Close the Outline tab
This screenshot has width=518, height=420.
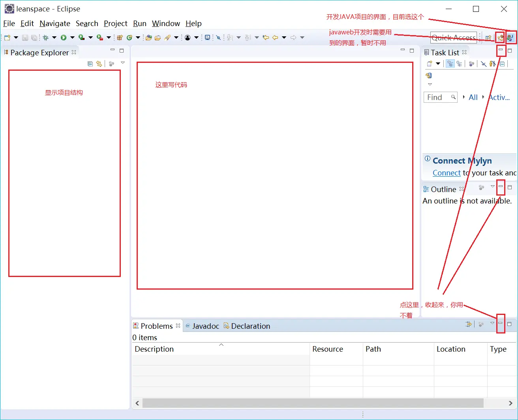(462, 189)
